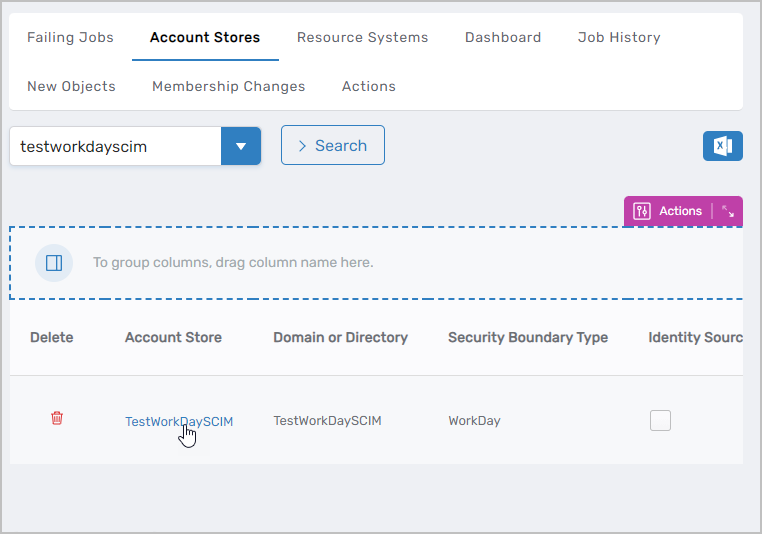View the Job History tab
Image resolution: width=762 pixels, height=534 pixels.
click(619, 37)
